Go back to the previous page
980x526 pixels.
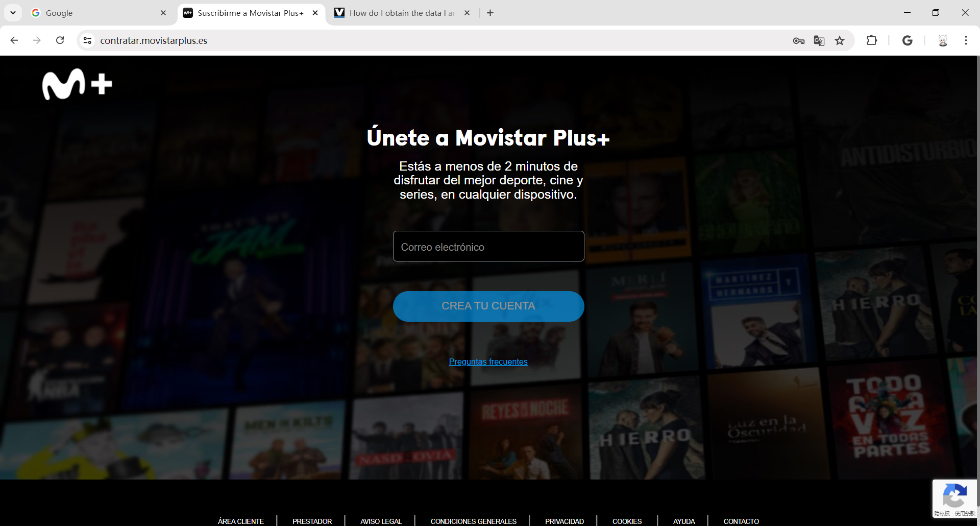point(14,40)
